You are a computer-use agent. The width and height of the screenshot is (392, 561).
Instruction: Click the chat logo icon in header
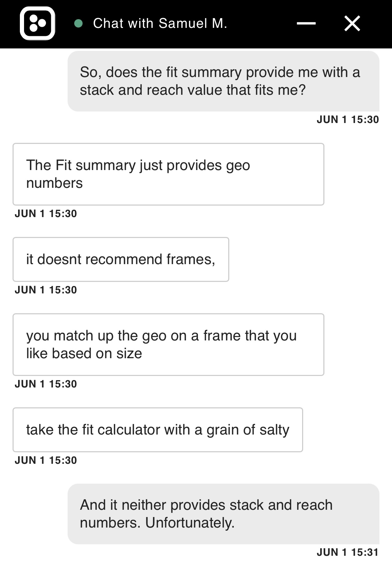point(37,23)
